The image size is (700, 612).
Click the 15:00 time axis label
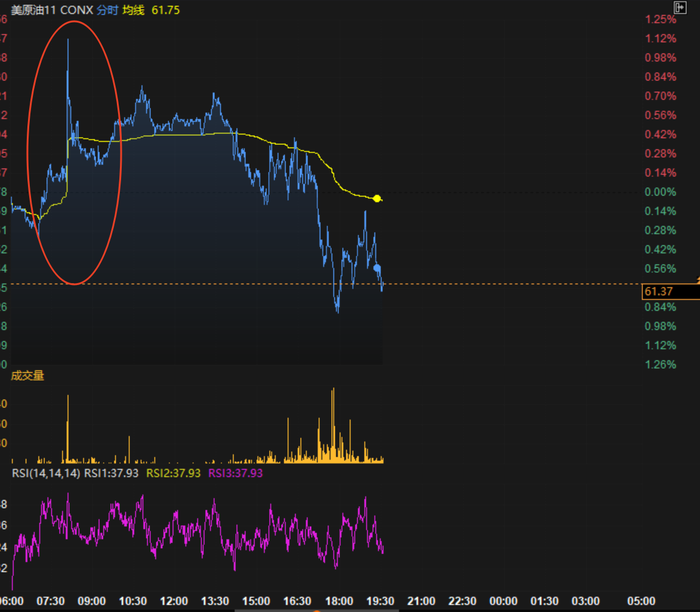[x=256, y=601]
